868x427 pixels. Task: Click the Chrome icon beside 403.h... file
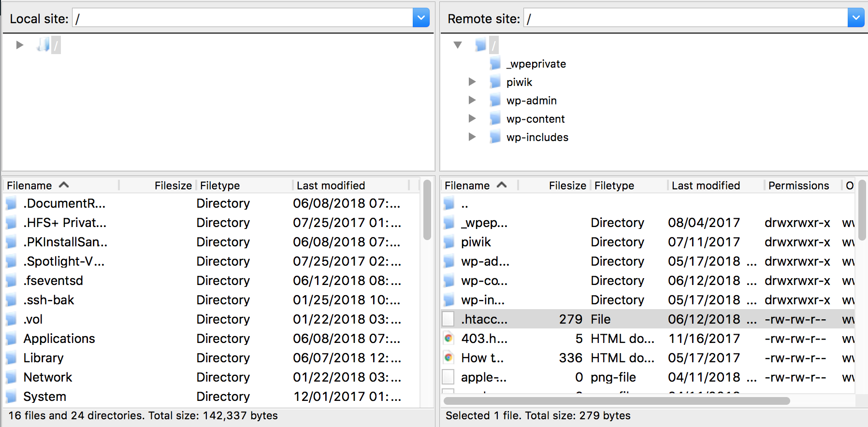click(449, 339)
